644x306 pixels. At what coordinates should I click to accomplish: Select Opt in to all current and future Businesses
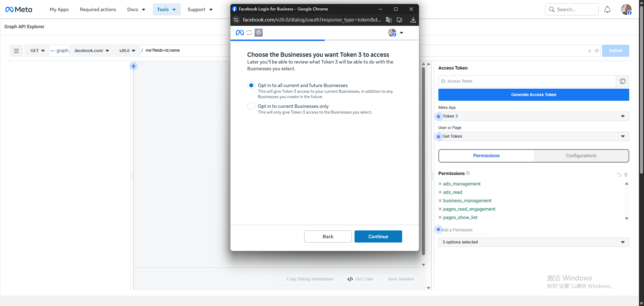251,85
